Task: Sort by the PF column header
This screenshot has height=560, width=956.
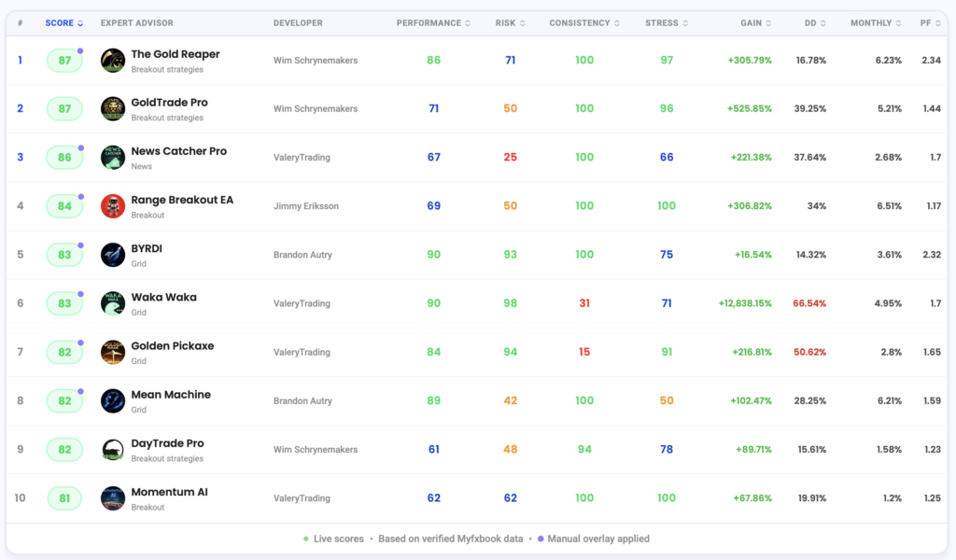Action: (931, 23)
